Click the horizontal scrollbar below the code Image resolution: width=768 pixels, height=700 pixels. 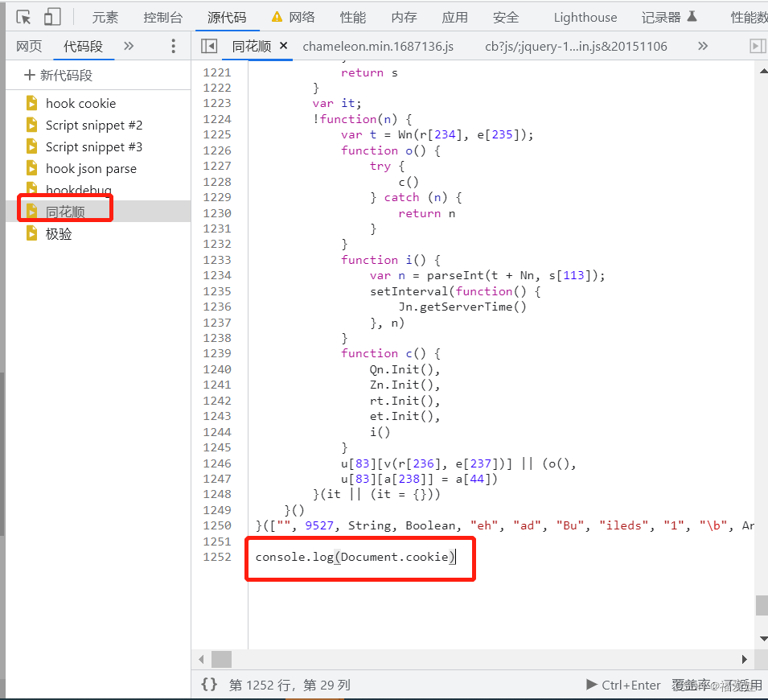click(x=221, y=659)
